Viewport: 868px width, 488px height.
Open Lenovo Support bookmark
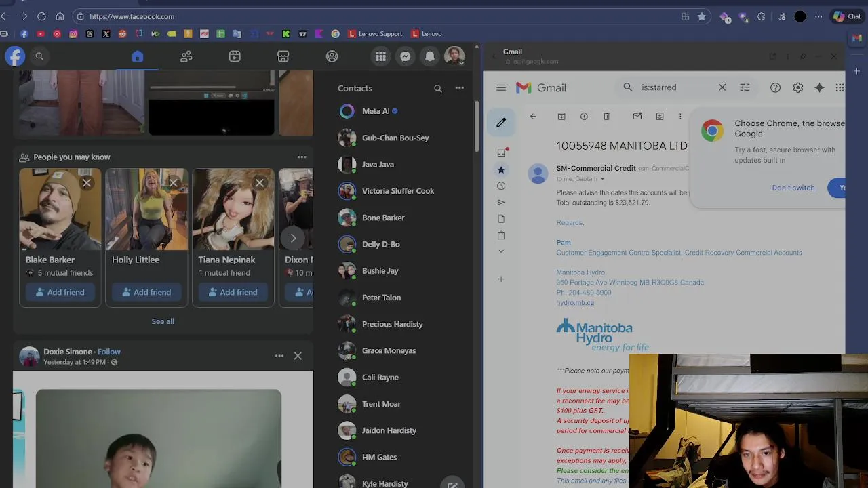pos(375,34)
